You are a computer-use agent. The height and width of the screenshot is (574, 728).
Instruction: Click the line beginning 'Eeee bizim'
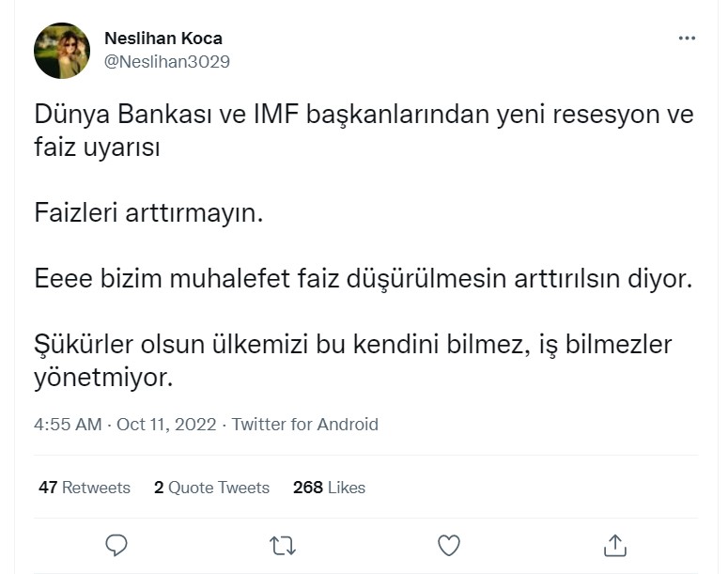pos(362,279)
